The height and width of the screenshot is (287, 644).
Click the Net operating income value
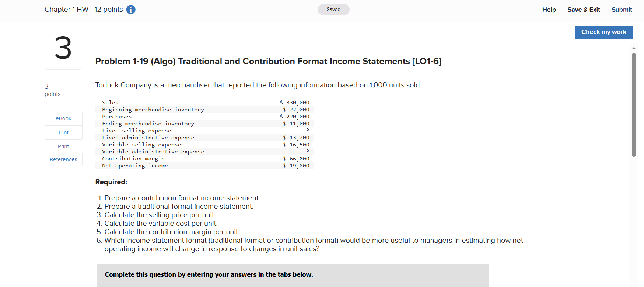[x=296, y=166]
